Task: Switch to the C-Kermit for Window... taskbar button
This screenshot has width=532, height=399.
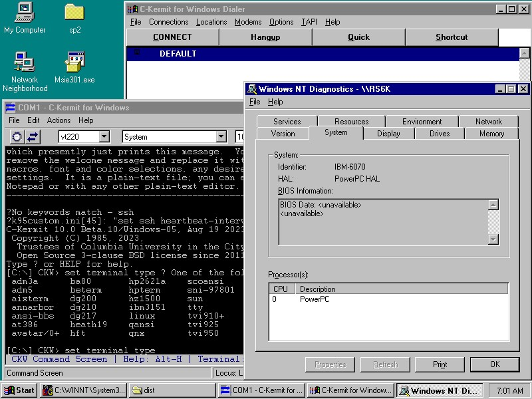Action: [350, 390]
